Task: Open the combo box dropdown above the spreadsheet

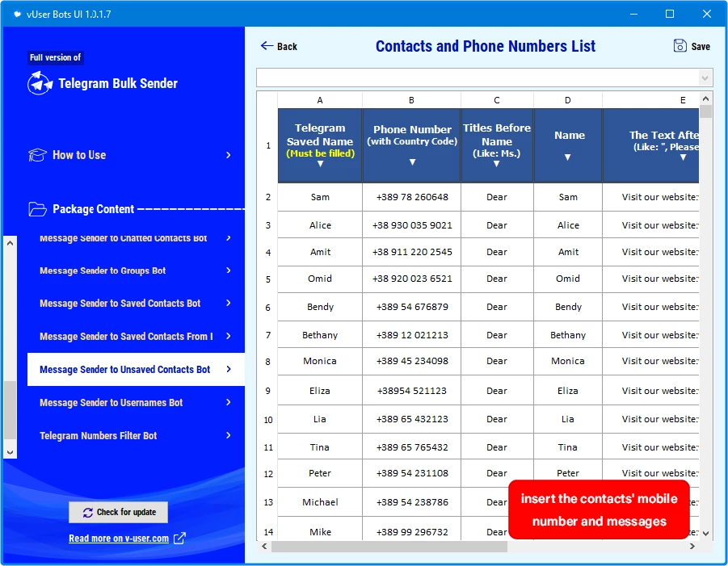Action: pos(705,78)
